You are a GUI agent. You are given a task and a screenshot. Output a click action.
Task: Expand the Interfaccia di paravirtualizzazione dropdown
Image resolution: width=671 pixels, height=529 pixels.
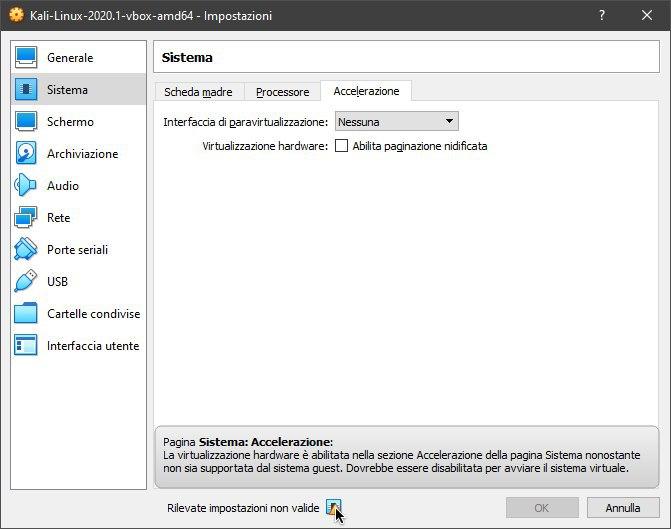(x=396, y=122)
